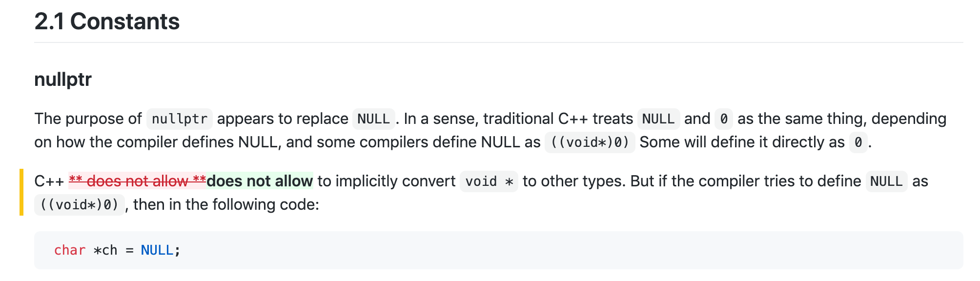Click the struck-through red deleted text
Viewport: 980px width, 281px height.
coord(138,181)
